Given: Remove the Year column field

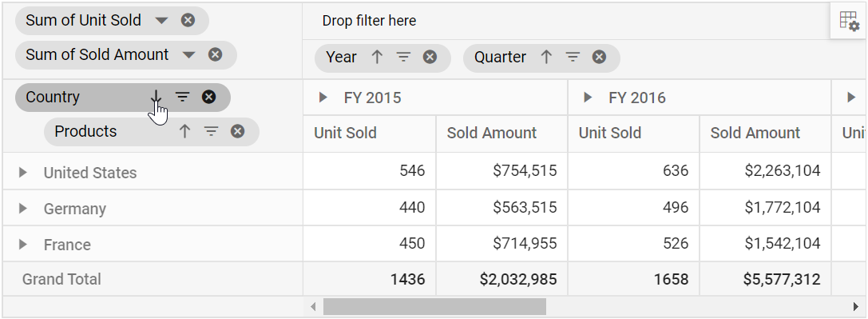Looking at the screenshot, I should coord(430,57).
